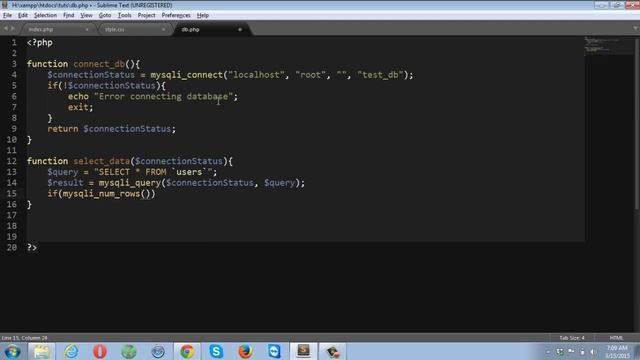Image resolution: width=640 pixels, height=360 pixels.
Task: Click the vertical editor scrollbar
Action: pos(637,124)
